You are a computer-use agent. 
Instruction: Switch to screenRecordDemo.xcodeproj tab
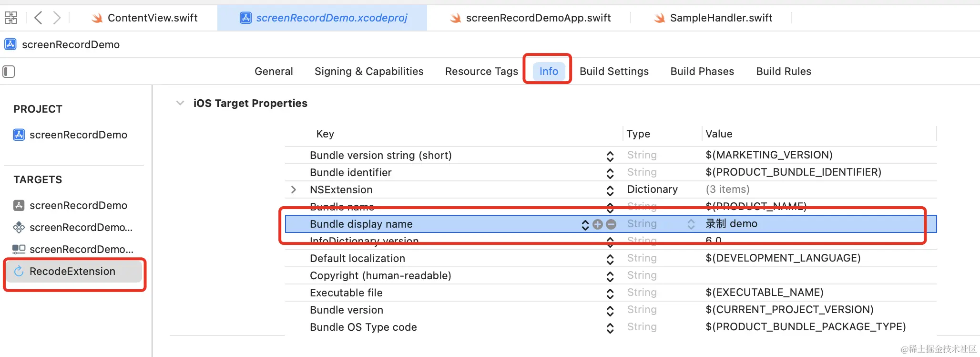[x=323, y=18]
